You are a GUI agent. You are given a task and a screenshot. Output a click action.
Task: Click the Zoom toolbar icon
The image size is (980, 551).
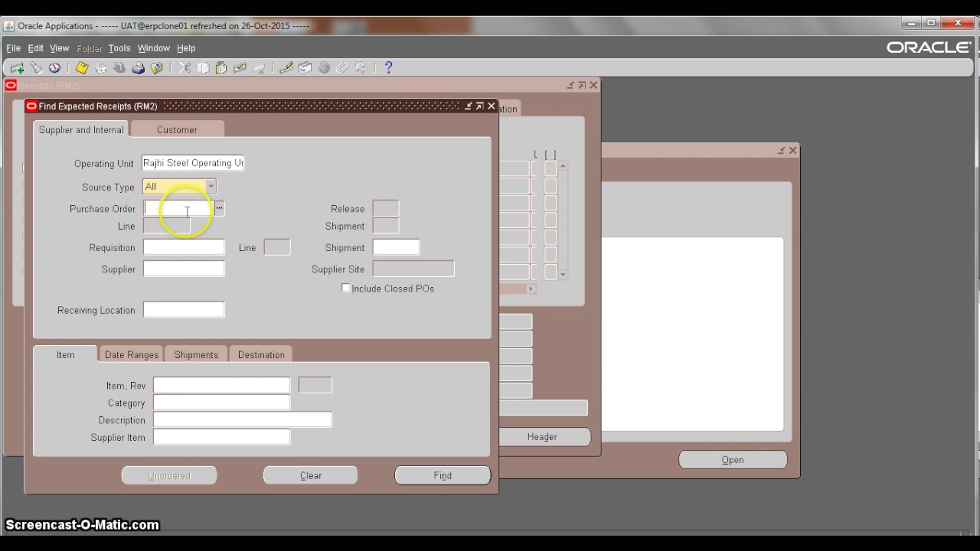coord(305,68)
